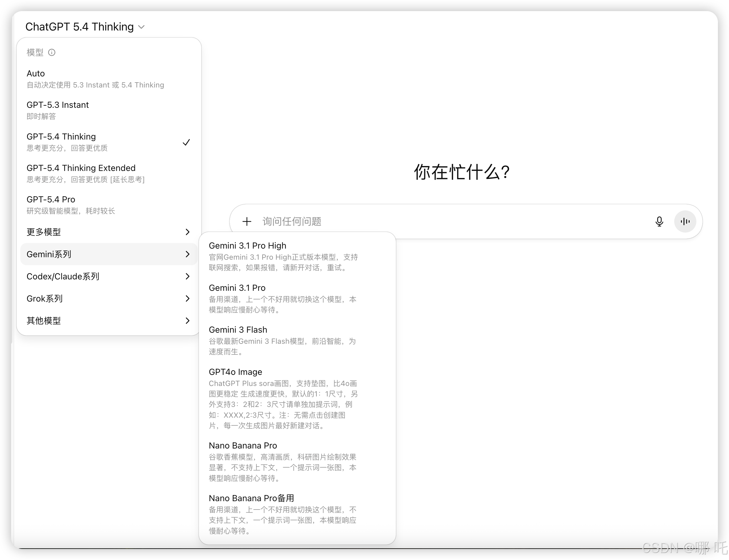Click the info icon beside 模型
Viewport: 729px width, 560px height.
[x=52, y=52]
